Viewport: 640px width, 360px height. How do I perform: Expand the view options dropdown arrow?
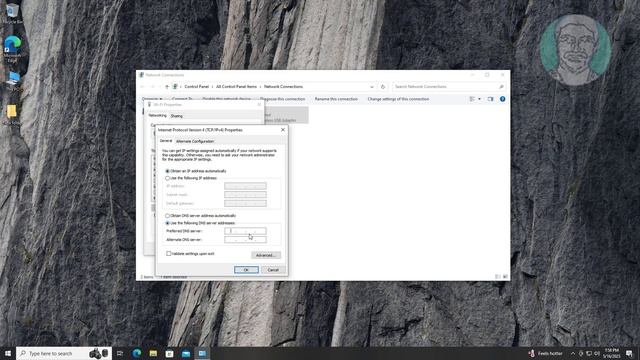pos(479,99)
